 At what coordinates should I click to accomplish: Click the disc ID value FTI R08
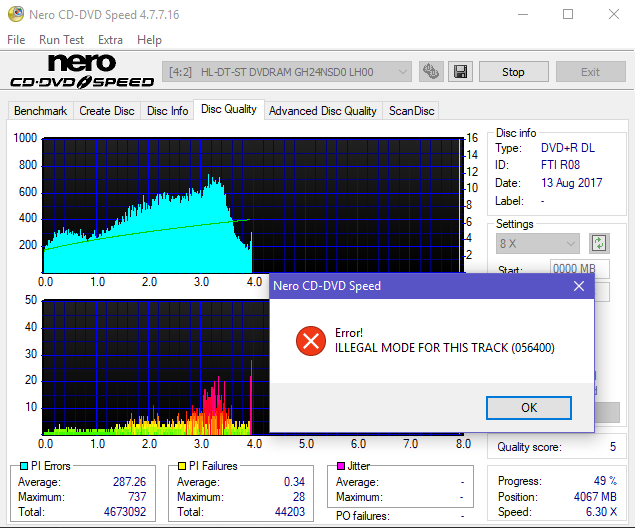560,165
